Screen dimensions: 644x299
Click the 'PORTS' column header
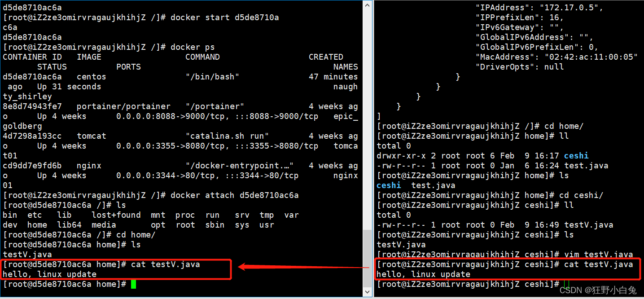point(128,67)
